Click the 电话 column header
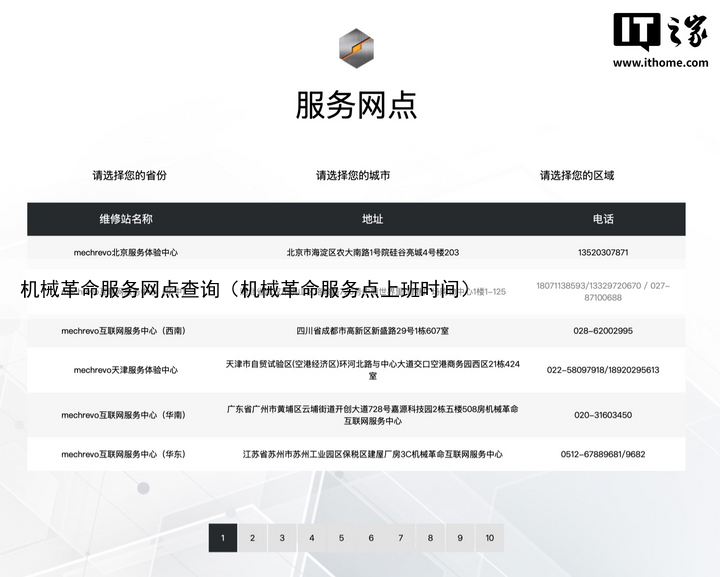 (x=603, y=219)
